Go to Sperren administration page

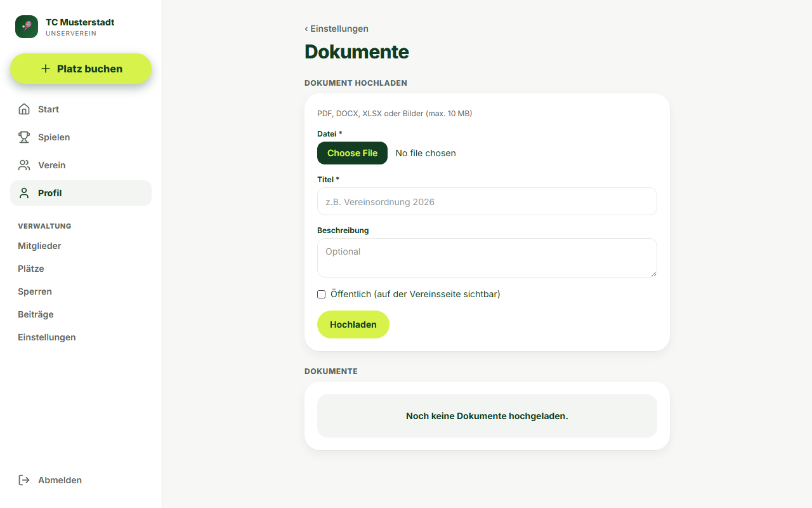(35, 291)
